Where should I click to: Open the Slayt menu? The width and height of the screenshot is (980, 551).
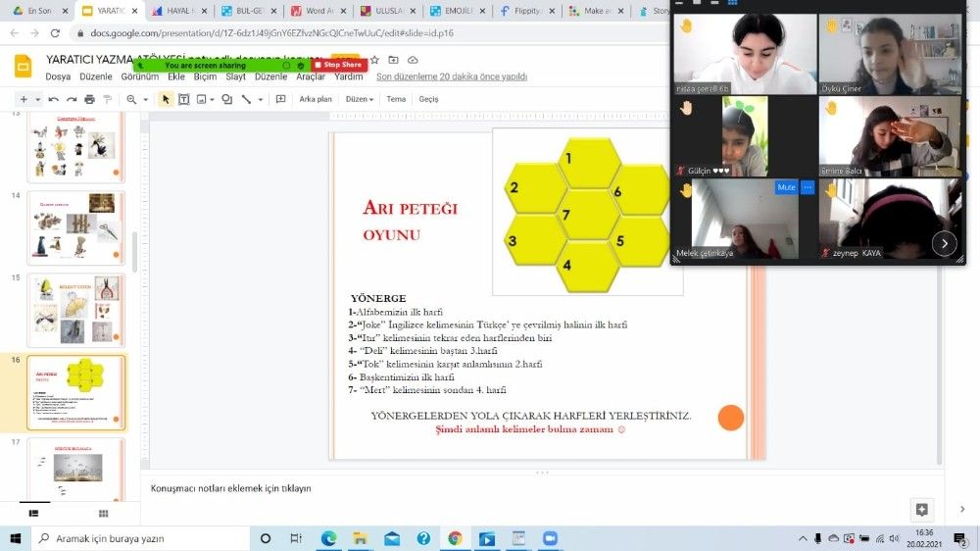click(x=235, y=76)
